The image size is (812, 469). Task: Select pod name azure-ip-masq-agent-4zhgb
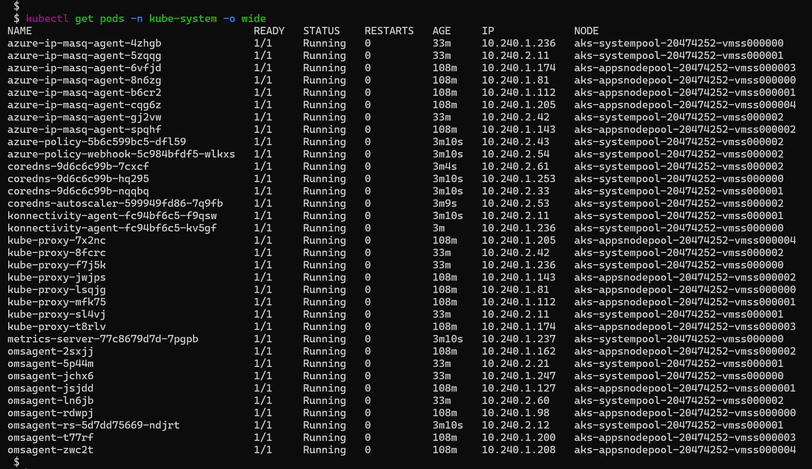tap(84, 43)
